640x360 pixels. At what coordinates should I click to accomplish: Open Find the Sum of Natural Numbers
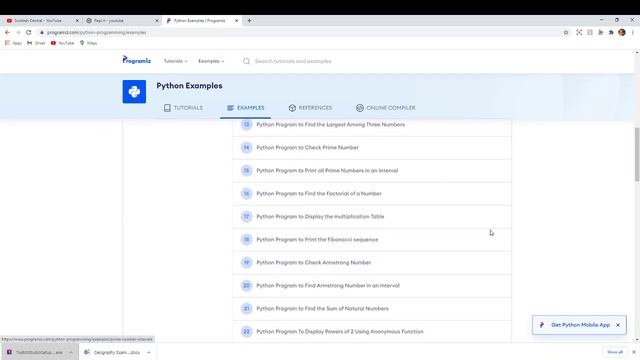(x=372, y=309)
